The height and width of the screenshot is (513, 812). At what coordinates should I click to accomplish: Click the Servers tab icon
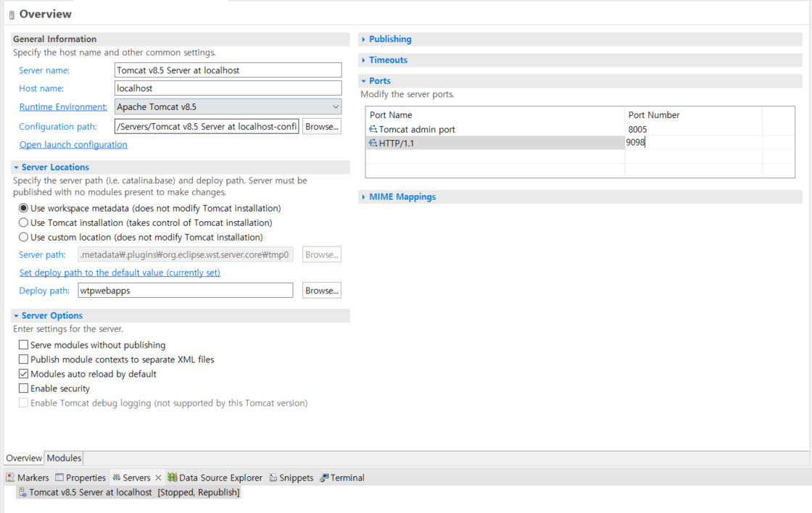[117, 477]
